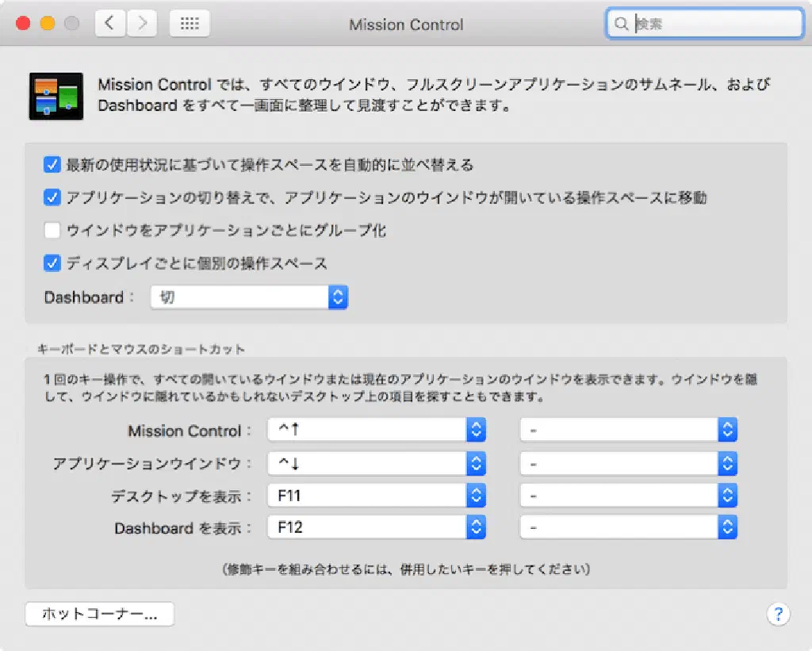Disable 最新の使用状況に基づいて自動的に並べ替える checkbox

tap(52, 165)
